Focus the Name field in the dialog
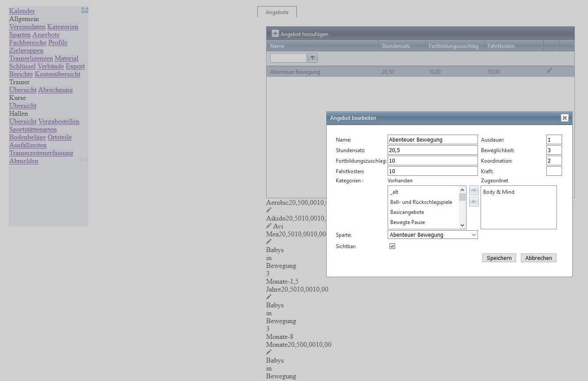 [433, 139]
